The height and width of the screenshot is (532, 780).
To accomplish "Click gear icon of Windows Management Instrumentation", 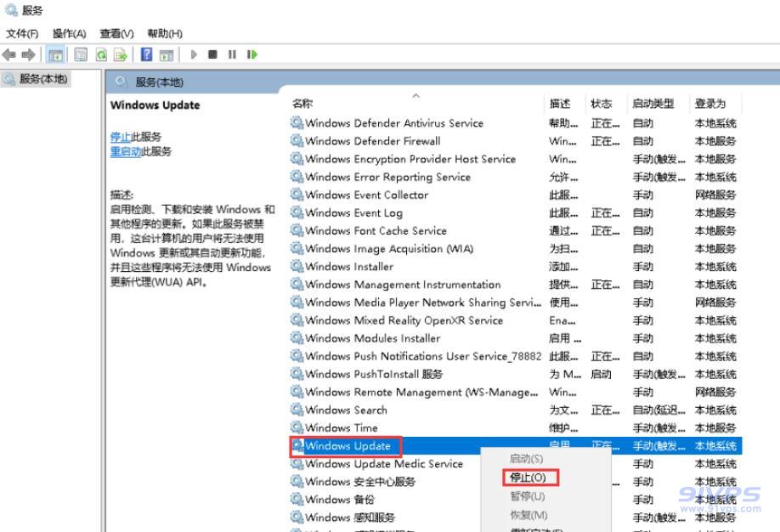I will [297, 284].
